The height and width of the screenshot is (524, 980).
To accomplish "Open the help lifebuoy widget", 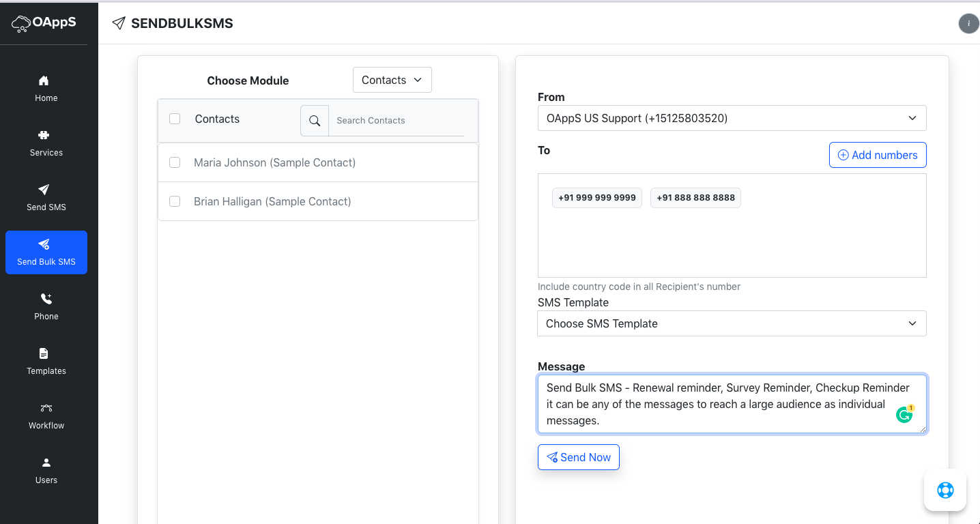I will click(945, 490).
